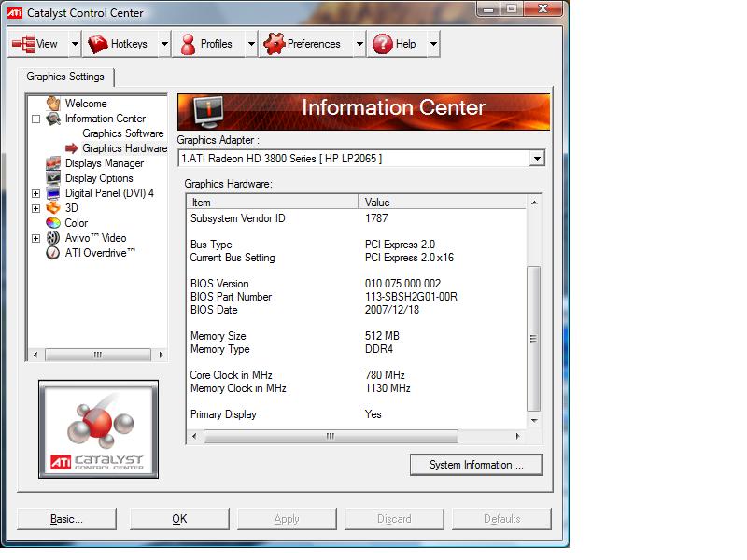Viewport: 747px width, 560px height.
Task: Select Graphics Hardware in the tree
Action: pos(125,148)
